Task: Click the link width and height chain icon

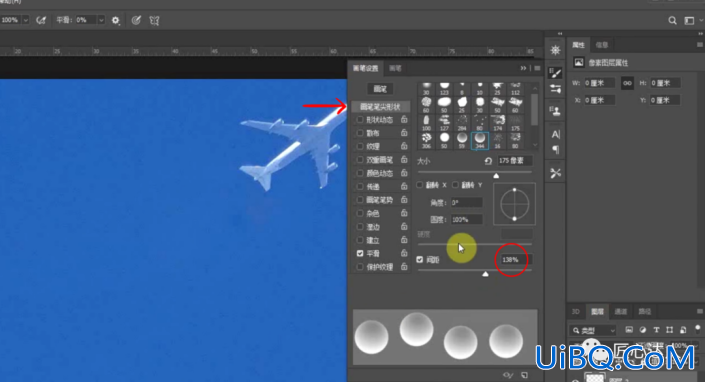Action: pyautogui.click(x=627, y=83)
